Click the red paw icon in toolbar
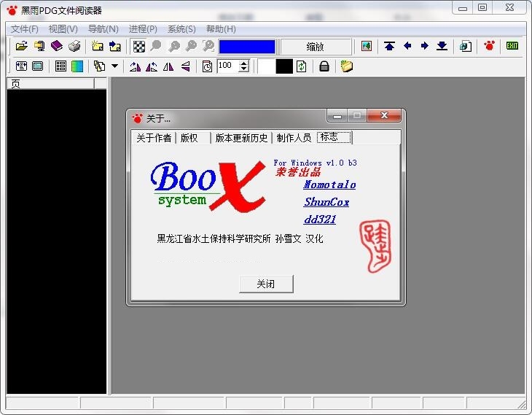The image size is (532, 415). tap(489, 45)
